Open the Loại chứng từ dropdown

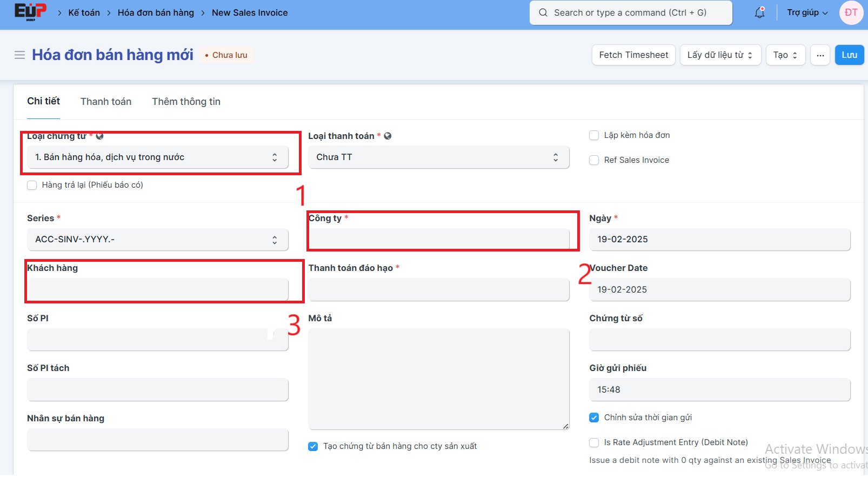157,157
